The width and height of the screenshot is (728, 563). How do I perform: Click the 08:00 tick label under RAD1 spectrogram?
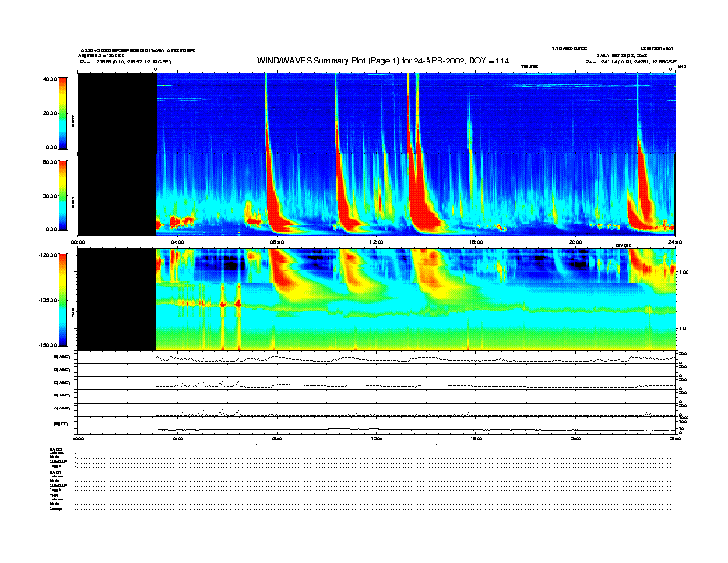[x=278, y=242]
